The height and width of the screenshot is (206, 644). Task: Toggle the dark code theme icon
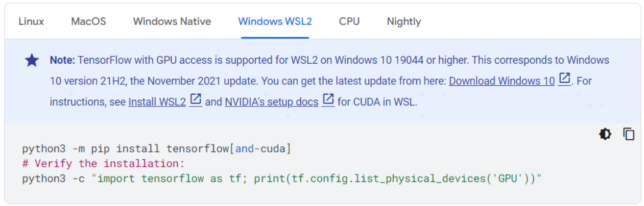coord(605,134)
